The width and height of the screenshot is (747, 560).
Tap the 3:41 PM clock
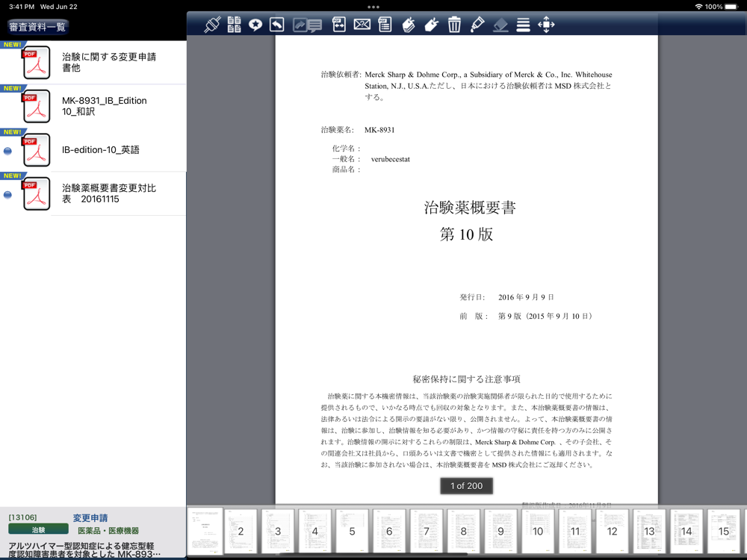tap(22, 7)
